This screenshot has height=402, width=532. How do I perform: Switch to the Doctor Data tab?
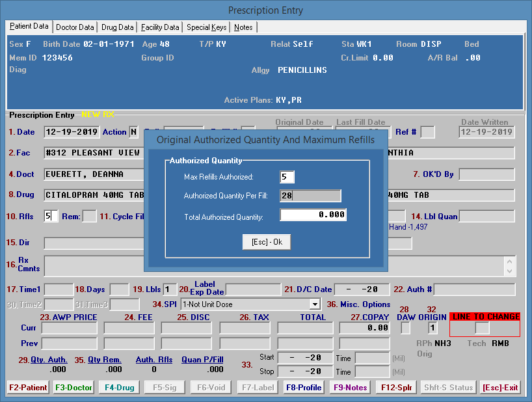[75, 27]
